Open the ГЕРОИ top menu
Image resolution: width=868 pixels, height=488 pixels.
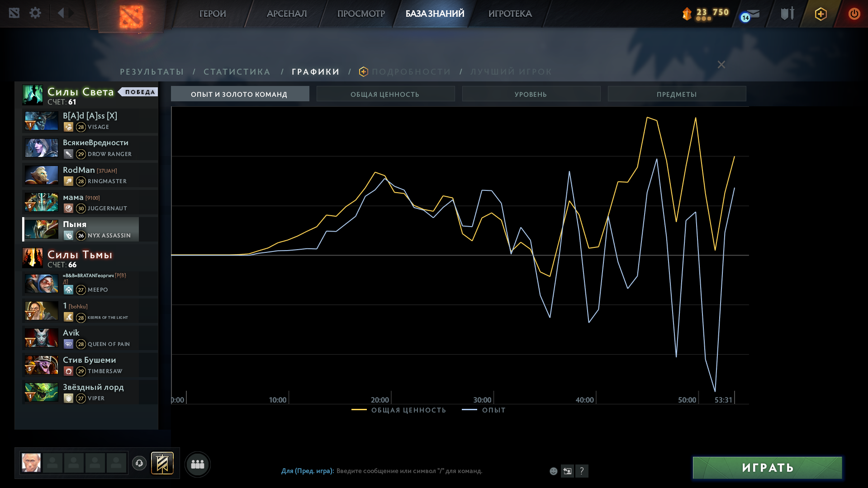(213, 14)
